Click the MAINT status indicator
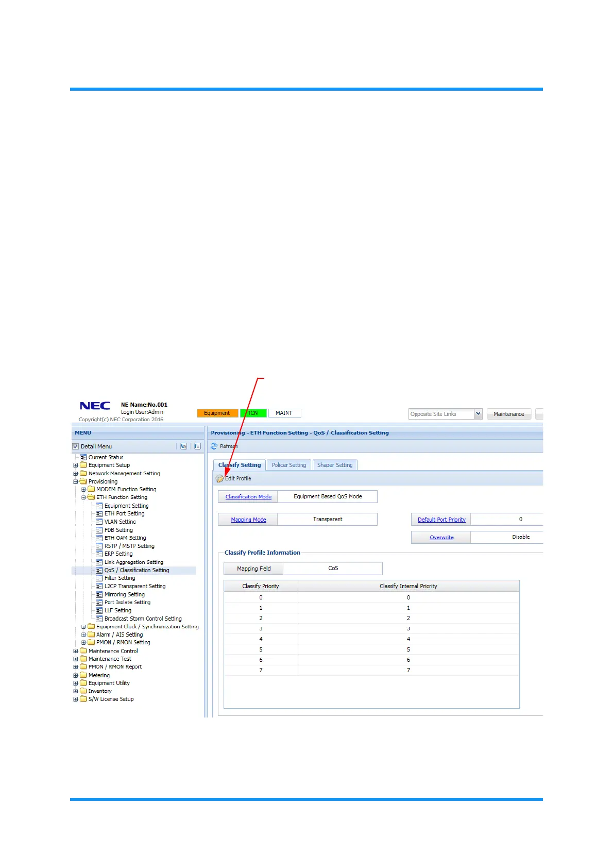The height and width of the screenshot is (868, 613). (284, 413)
